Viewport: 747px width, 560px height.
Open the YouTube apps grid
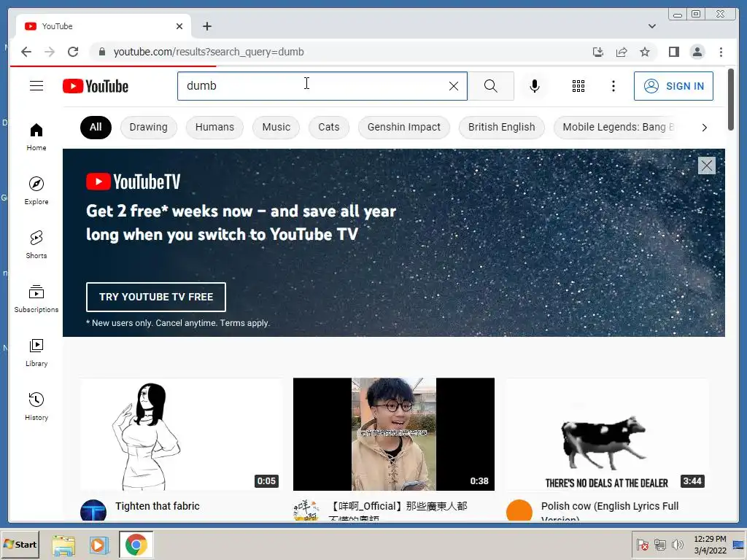click(578, 86)
